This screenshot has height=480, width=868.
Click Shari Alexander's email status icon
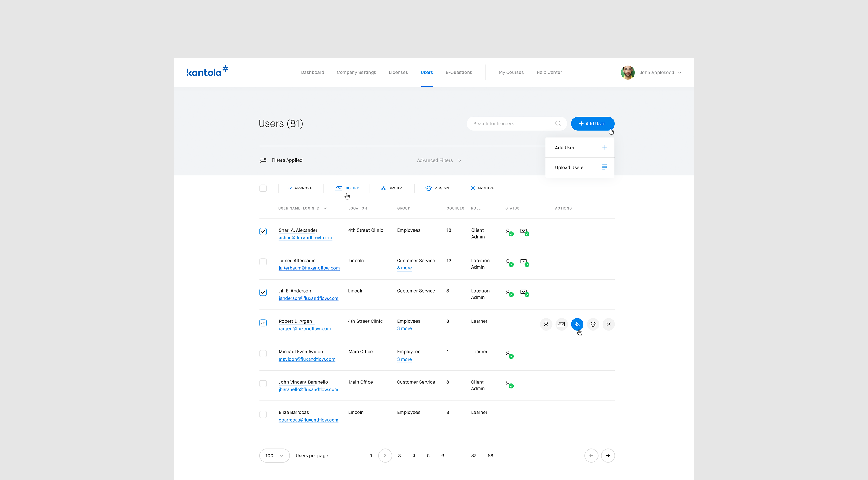tap(524, 232)
